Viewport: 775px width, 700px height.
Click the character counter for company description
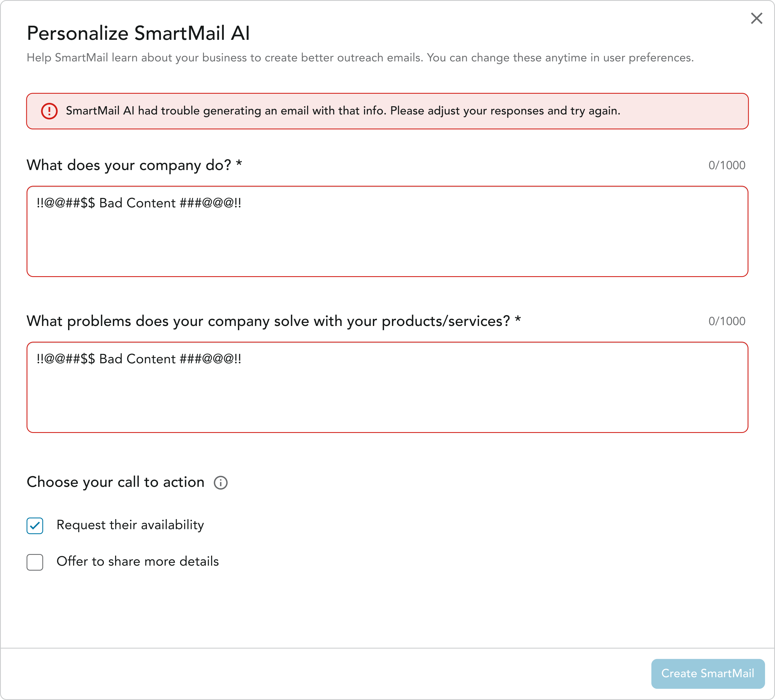(x=727, y=165)
